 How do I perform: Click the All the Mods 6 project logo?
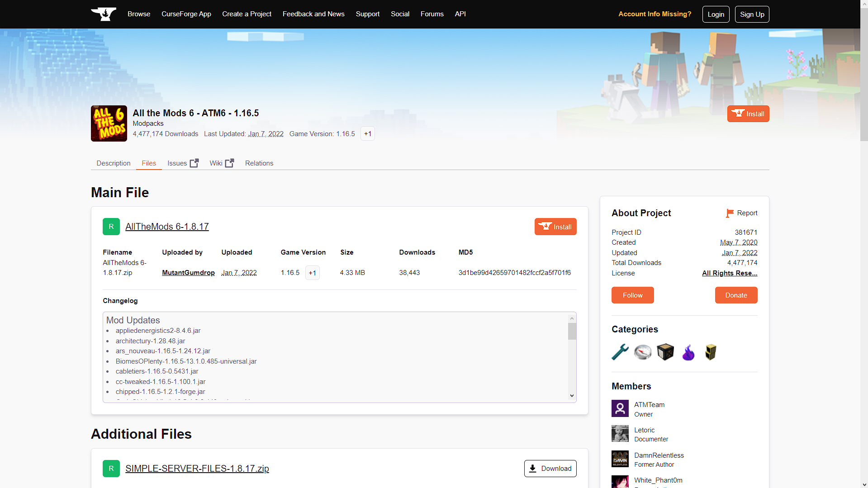[109, 123]
